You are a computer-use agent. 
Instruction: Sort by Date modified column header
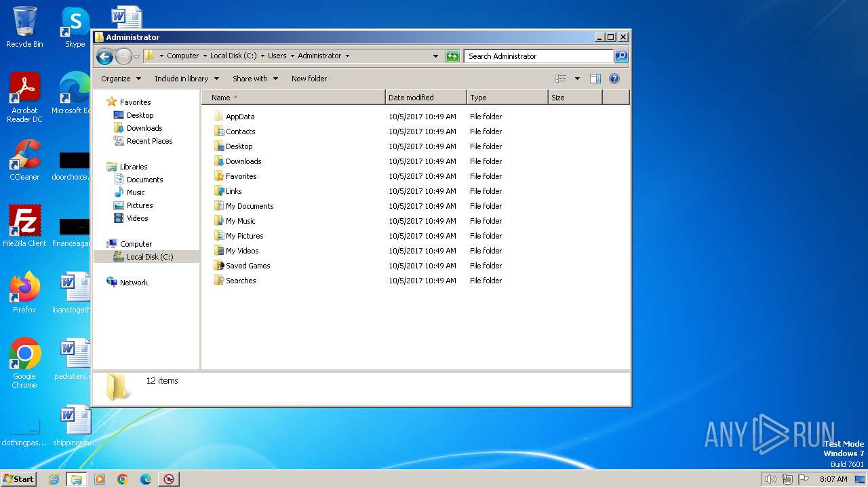point(426,98)
